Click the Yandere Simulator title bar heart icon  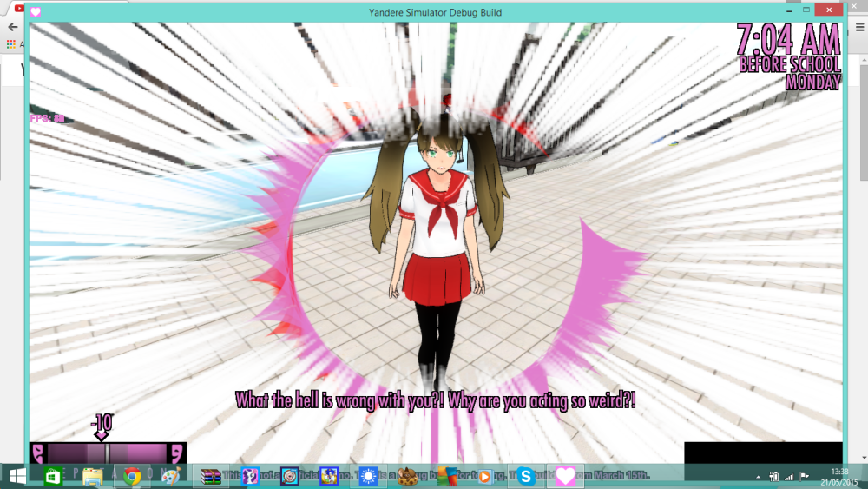point(36,11)
